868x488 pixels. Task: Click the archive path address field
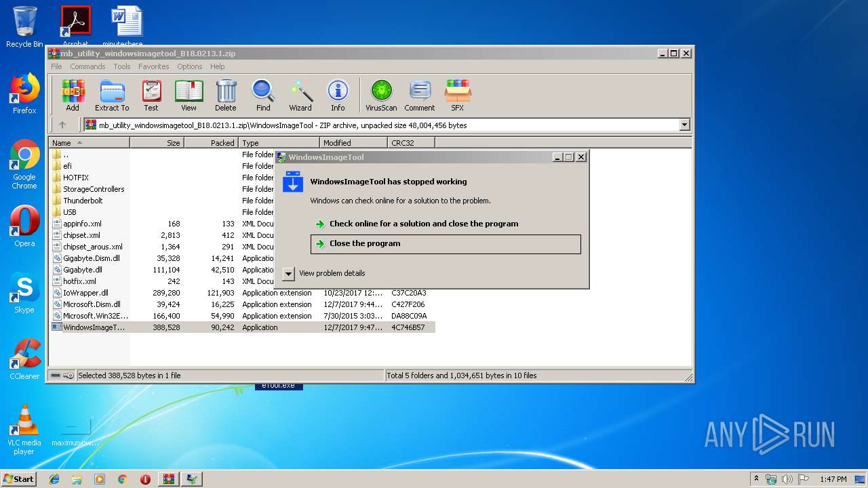pyautogui.click(x=380, y=125)
